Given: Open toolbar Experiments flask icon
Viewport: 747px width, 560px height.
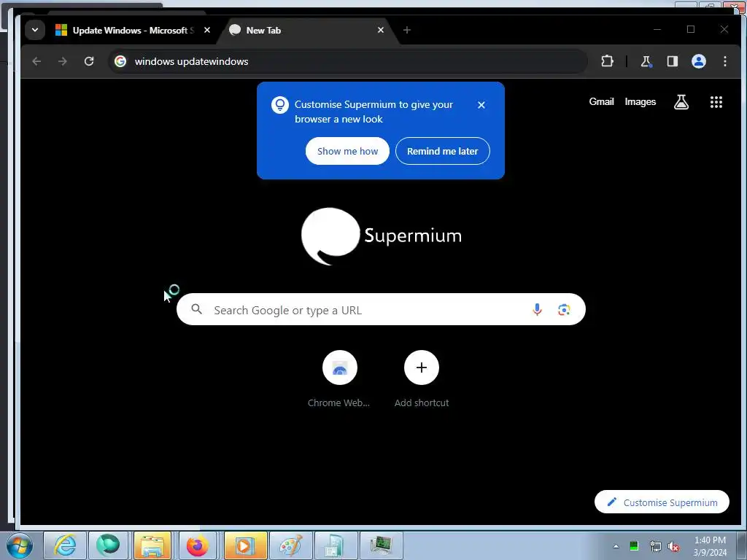Looking at the screenshot, I should (x=646, y=61).
